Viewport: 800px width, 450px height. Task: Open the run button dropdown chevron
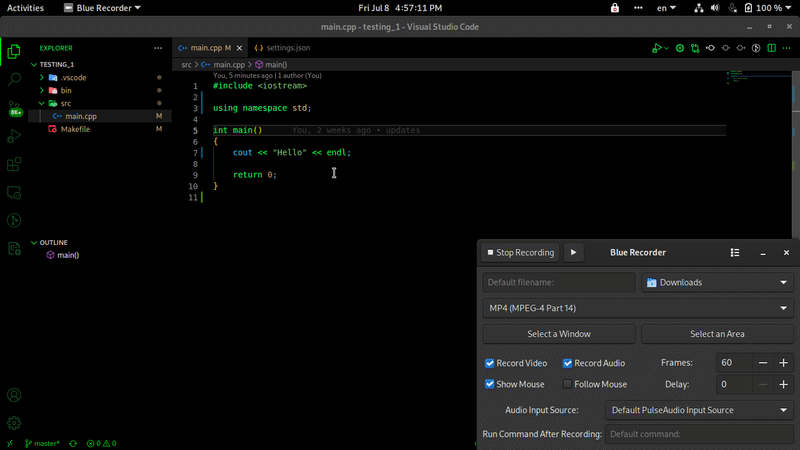pos(666,48)
